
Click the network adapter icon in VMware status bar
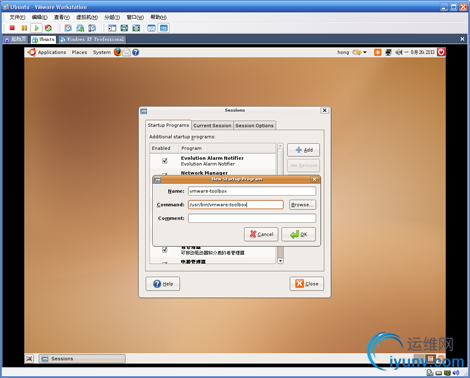pos(447,373)
